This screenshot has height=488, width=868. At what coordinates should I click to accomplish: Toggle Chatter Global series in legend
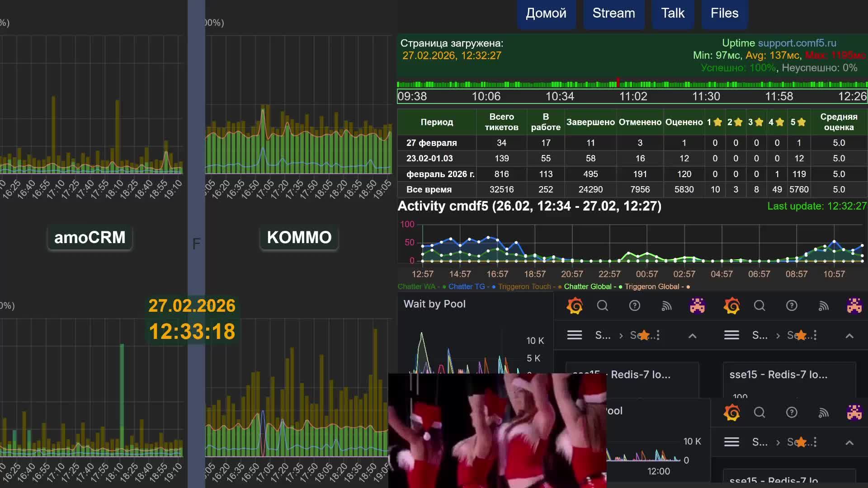coord(587,286)
